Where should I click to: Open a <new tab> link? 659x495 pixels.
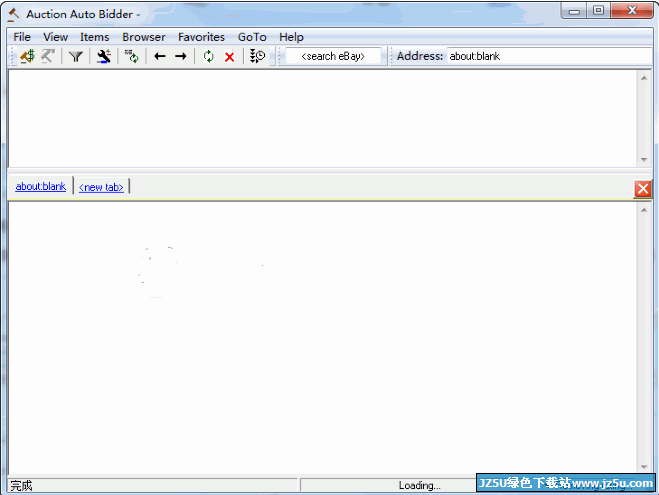click(x=101, y=187)
